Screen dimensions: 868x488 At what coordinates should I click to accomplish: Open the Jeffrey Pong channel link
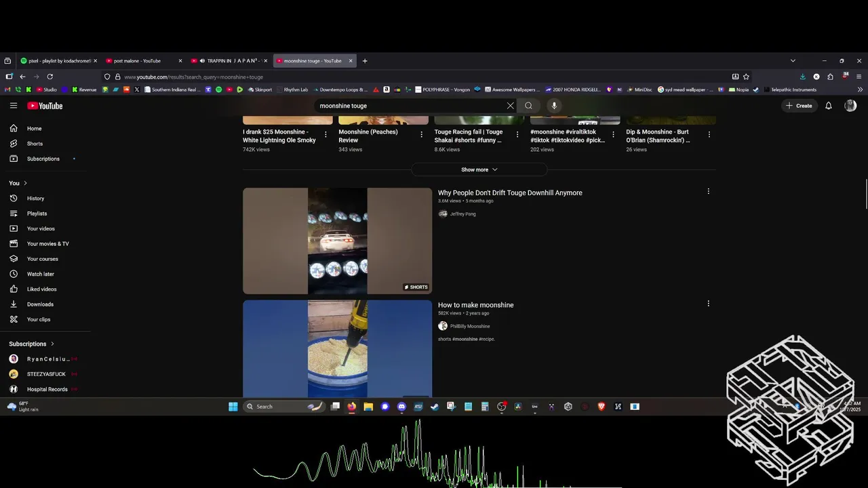(x=463, y=214)
